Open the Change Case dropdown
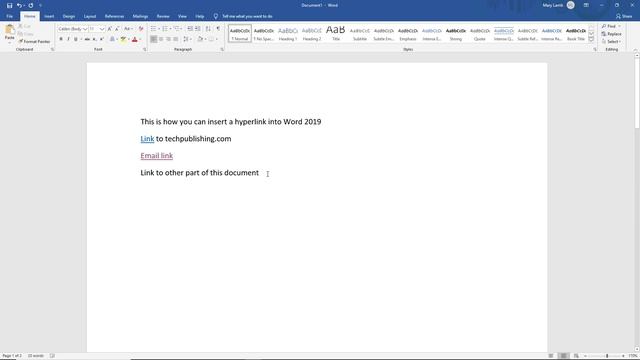The image size is (640, 360). pos(128,29)
